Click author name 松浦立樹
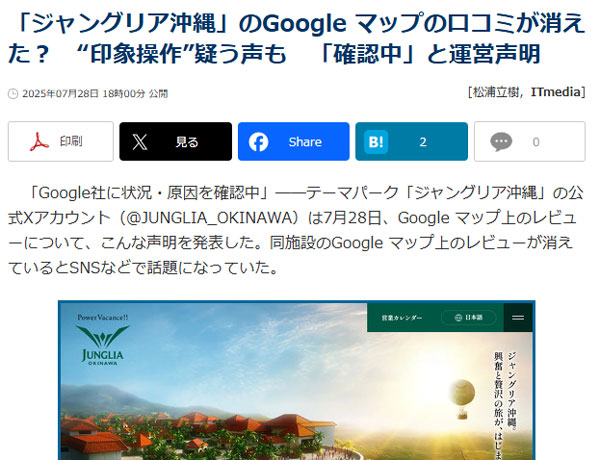 (x=496, y=92)
